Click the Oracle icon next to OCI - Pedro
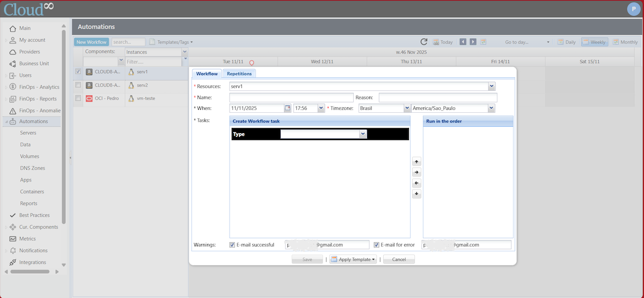644x298 pixels. coord(89,98)
